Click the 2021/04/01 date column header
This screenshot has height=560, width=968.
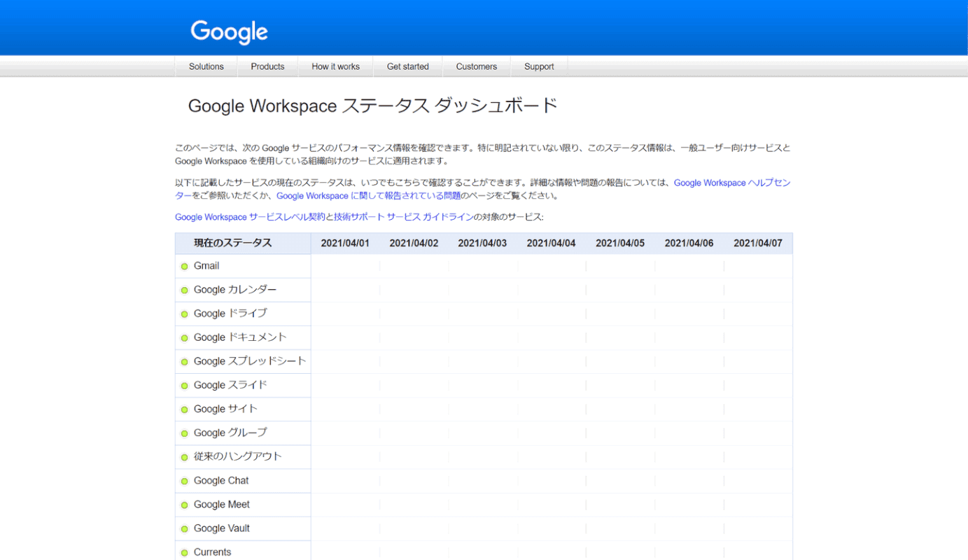tap(345, 243)
